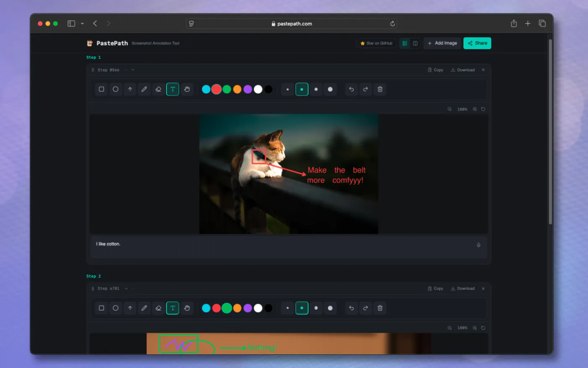
Task: Open the Star on GitHub link
Action: coord(376,43)
